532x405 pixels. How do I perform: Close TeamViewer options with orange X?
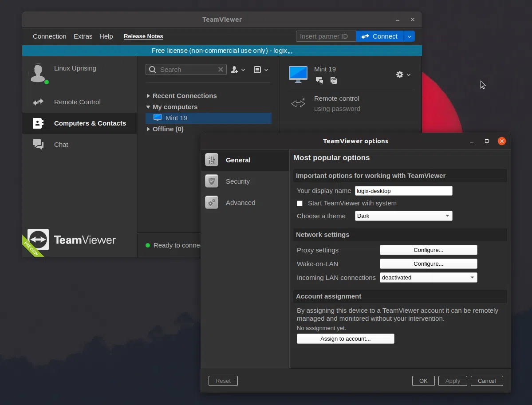[501, 141]
